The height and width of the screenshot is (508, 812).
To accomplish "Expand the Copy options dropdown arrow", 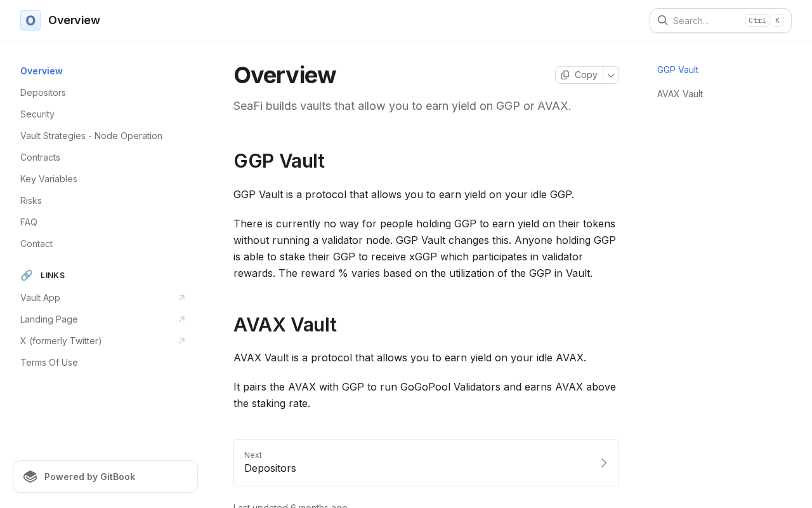I will [611, 75].
